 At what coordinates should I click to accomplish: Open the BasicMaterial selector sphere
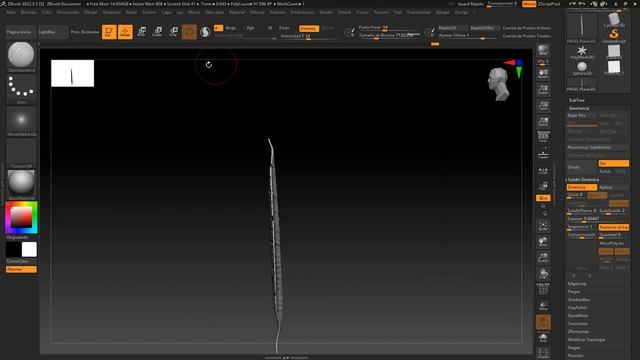[21, 183]
